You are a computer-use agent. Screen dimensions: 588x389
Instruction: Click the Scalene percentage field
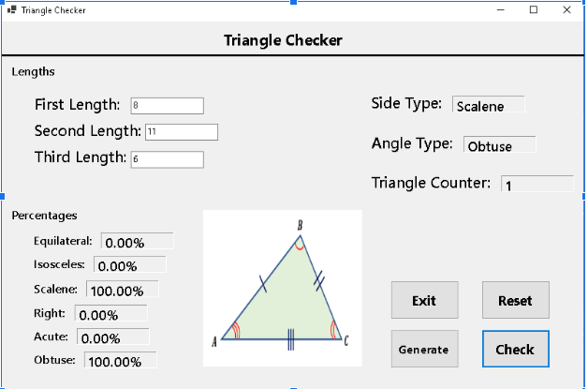(123, 291)
